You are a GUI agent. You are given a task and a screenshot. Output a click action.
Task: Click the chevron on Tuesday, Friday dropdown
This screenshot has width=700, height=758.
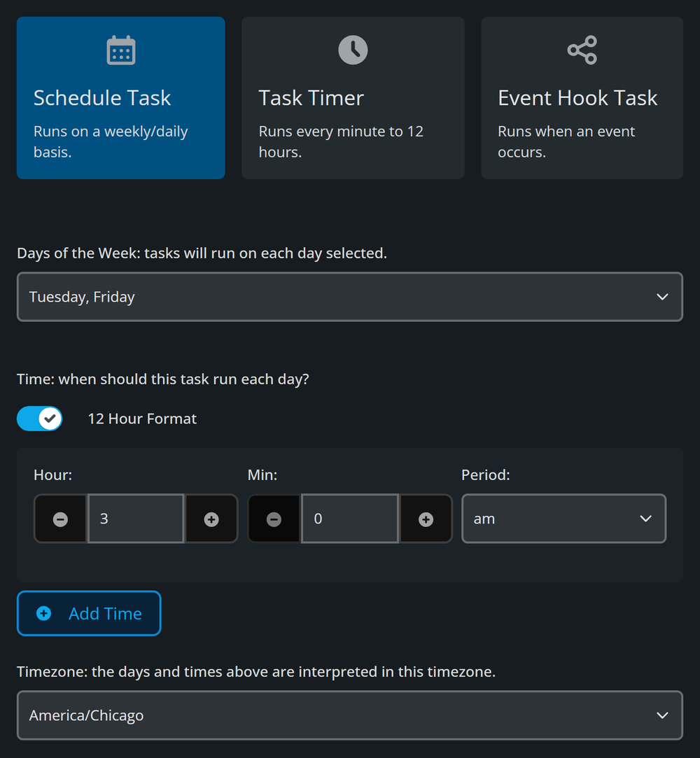pos(662,297)
